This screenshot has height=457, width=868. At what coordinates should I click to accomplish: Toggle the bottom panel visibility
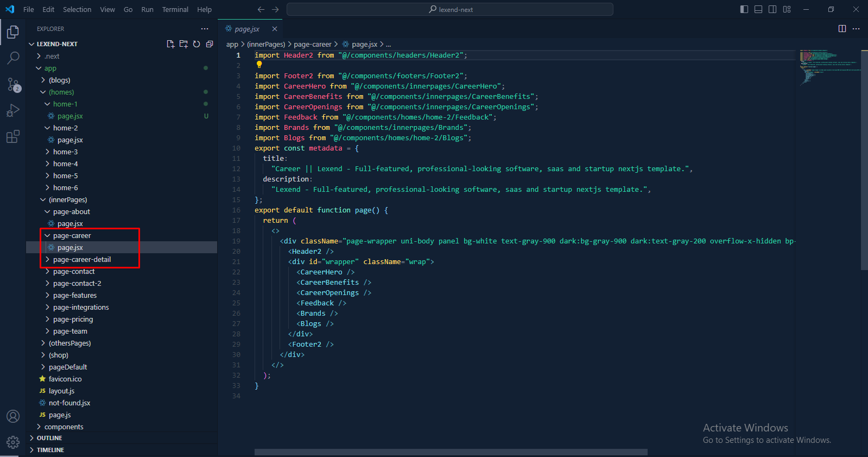[x=758, y=9]
